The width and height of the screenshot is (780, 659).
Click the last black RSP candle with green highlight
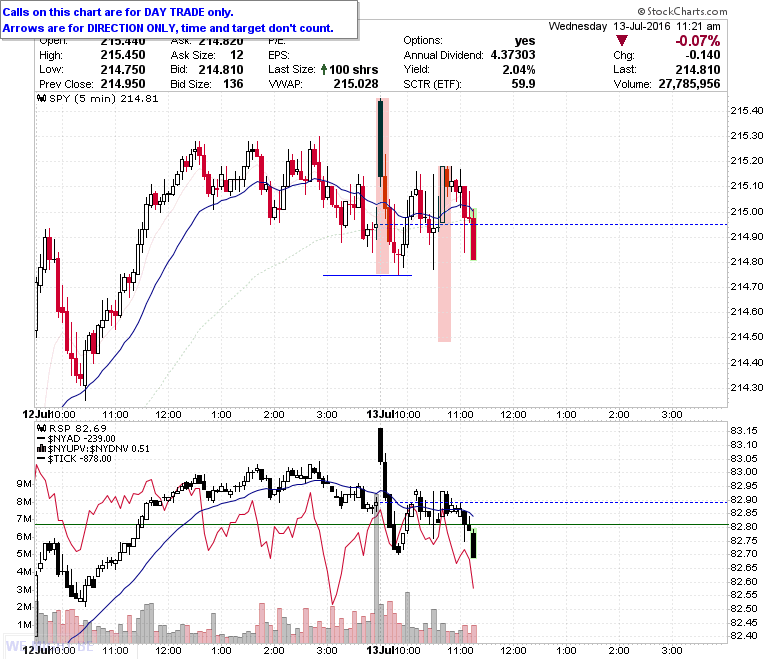click(474, 544)
